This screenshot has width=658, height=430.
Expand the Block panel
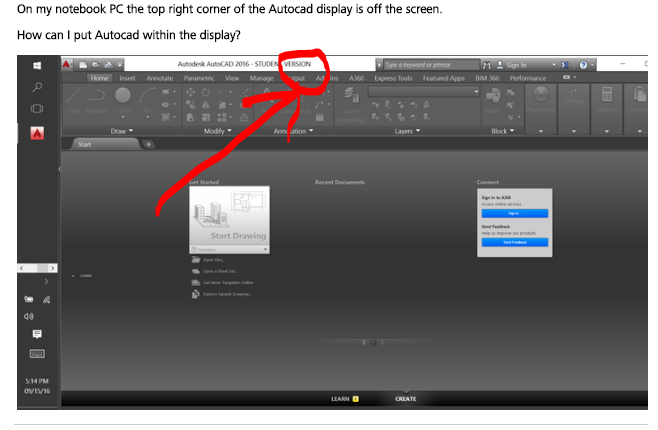[x=503, y=131]
